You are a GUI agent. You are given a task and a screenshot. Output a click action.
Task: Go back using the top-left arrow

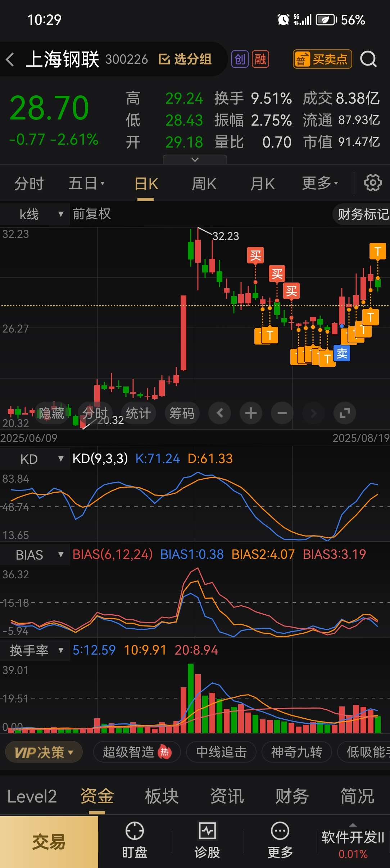tap(10, 59)
